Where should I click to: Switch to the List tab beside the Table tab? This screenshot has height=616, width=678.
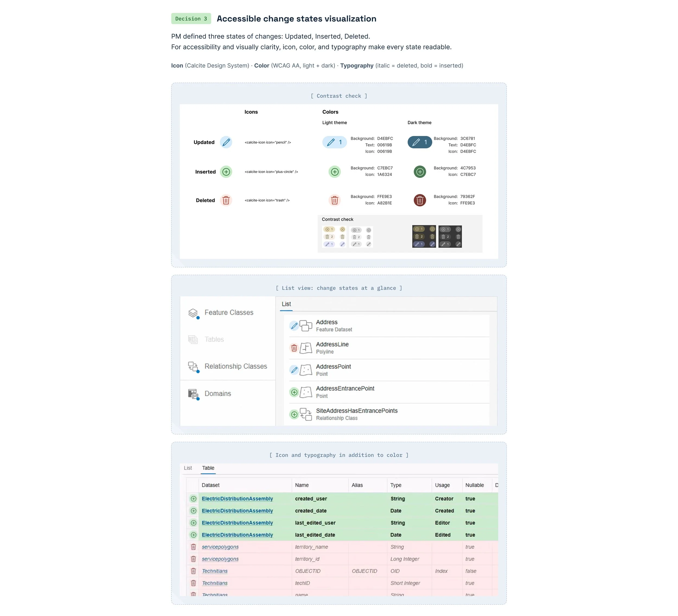(188, 468)
